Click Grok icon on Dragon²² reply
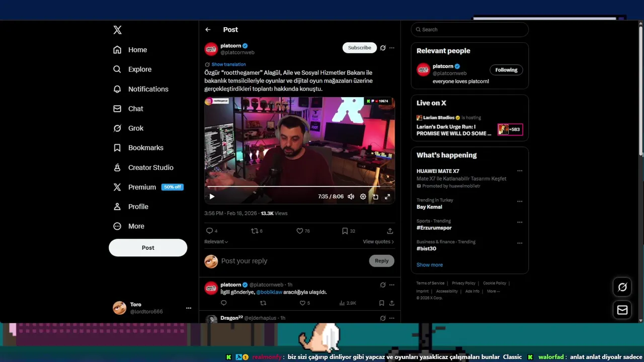The height and width of the screenshot is (362, 644). 383,318
